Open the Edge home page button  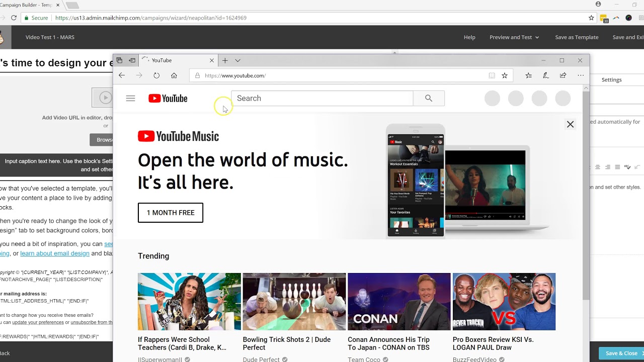(174, 75)
